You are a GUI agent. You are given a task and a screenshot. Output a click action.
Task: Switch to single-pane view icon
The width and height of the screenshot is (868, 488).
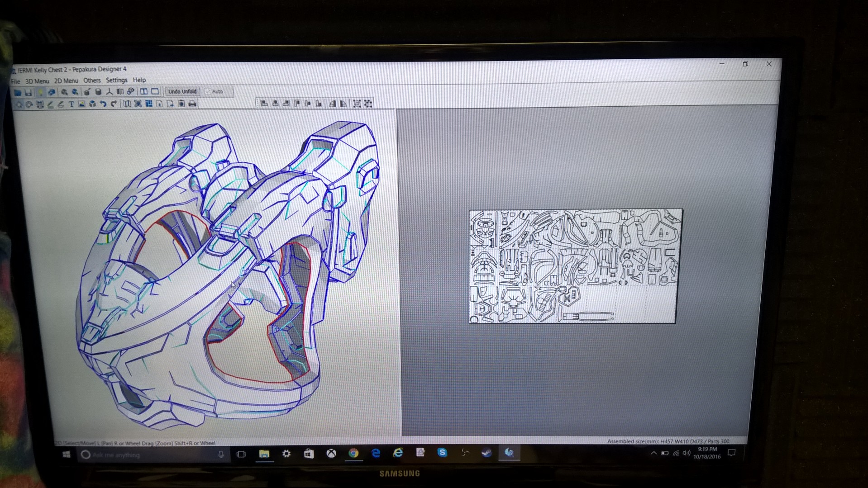pos(155,91)
